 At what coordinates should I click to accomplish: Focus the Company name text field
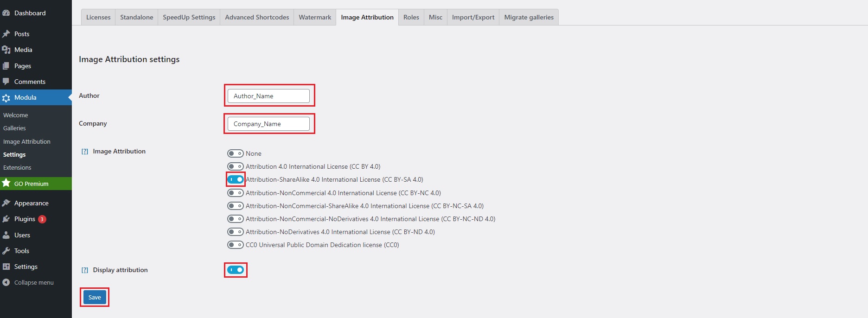point(268,124)
